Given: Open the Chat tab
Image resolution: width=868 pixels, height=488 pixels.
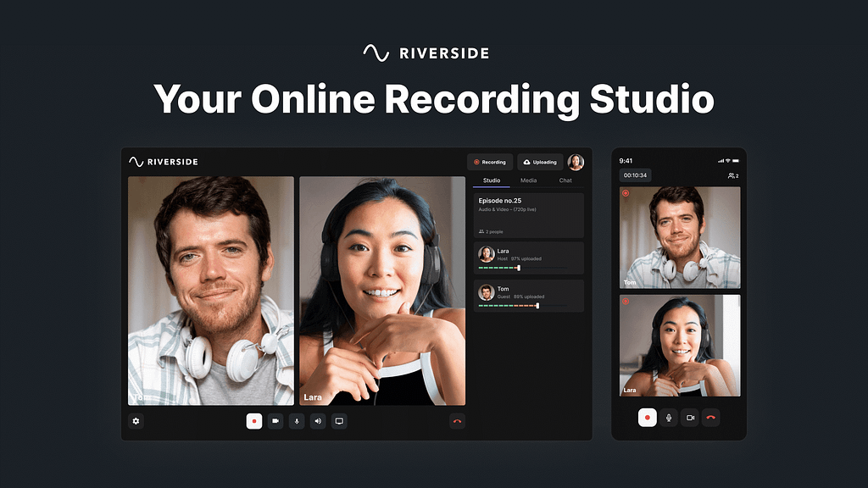Looking at the screenshot, I should point(565,180).
